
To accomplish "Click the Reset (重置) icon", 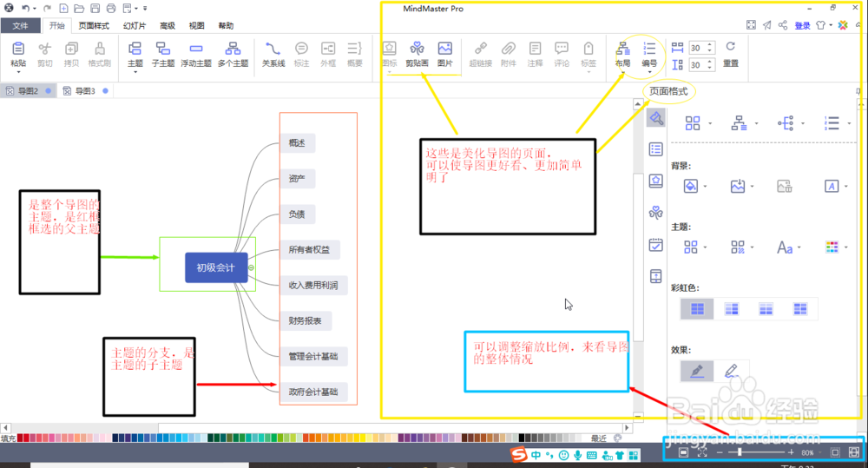I will click(731, 47).
